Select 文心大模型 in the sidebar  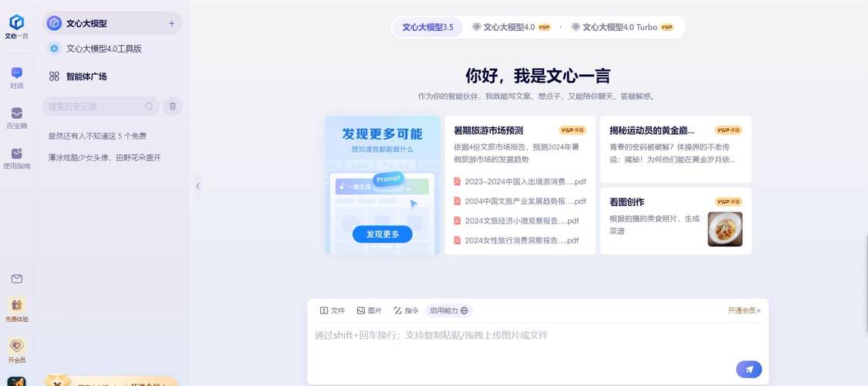click(x=112, y=23)
